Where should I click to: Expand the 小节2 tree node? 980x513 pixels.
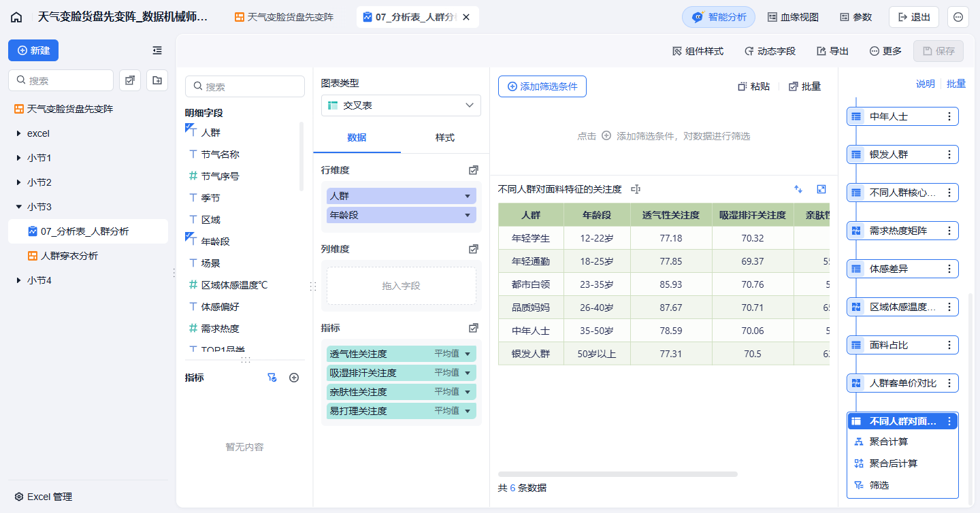(19, 182)
